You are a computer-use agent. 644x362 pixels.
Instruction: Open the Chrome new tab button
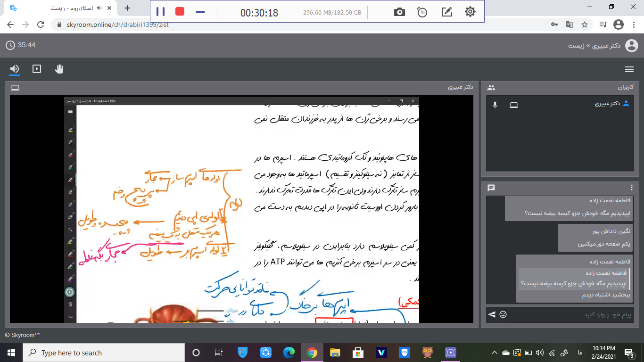click(x=127, y=8)
